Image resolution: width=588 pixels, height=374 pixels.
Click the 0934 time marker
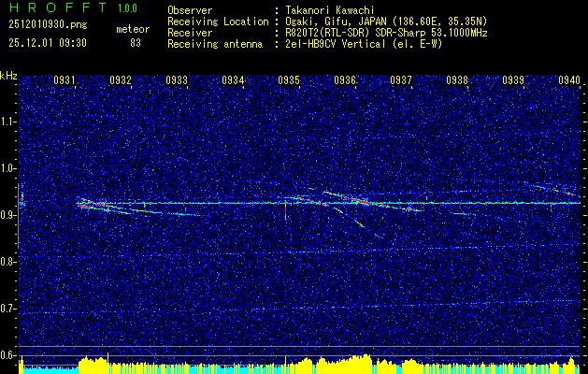[x=233, y=79]
